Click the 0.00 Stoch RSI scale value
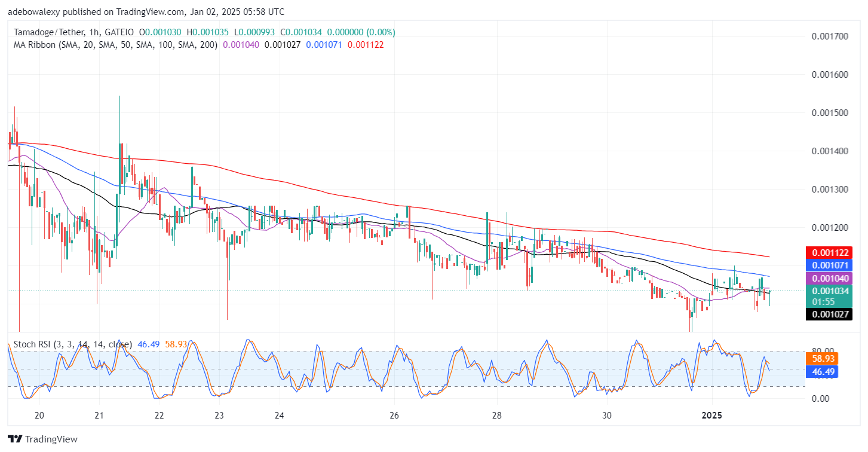 (x=820, y=398)
